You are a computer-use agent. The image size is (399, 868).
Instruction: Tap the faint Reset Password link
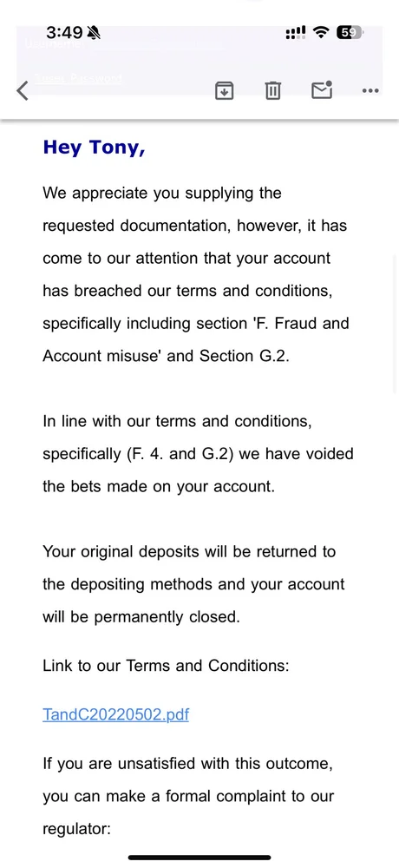(77, 78)
